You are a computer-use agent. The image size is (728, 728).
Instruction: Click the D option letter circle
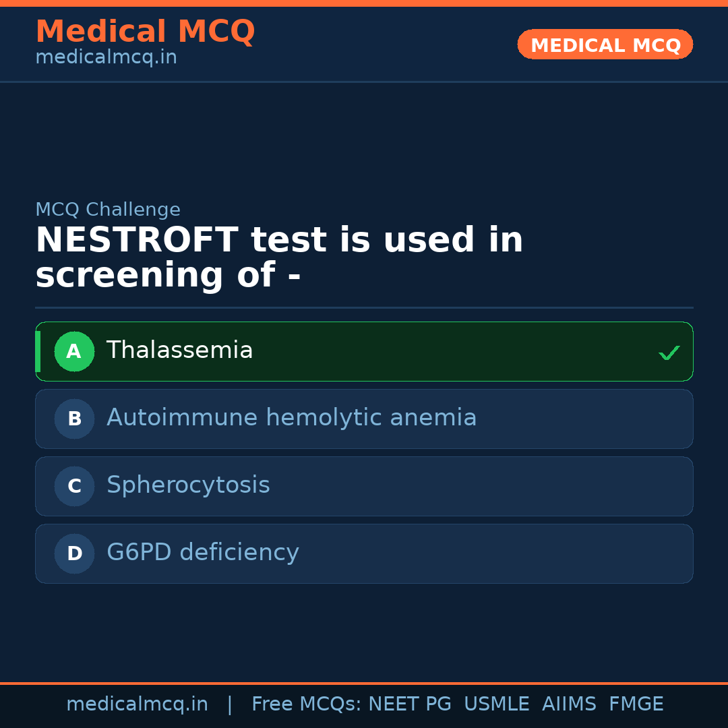point(74,553)
